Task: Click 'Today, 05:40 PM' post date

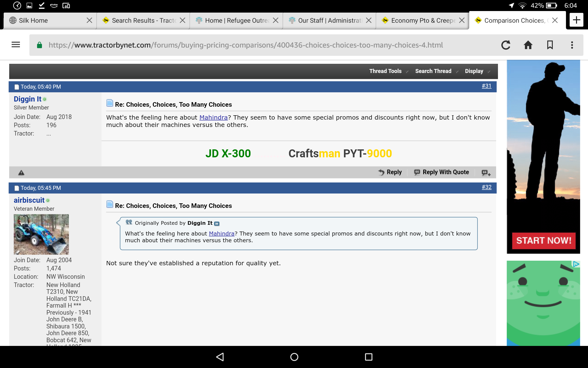Action: pyautogui.click(x=41, y=87)
